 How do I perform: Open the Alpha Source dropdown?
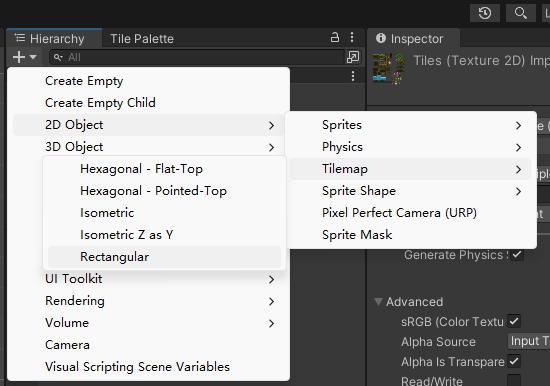click(x=529, y=341)
